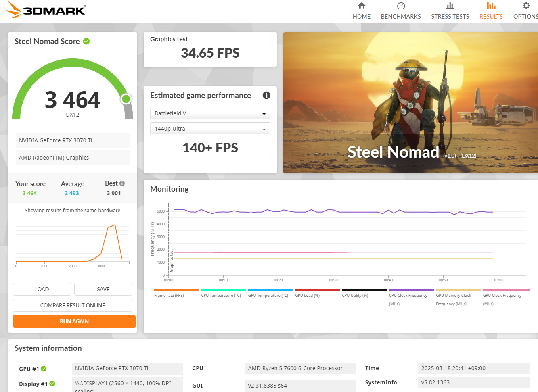Switch to the STRESS TESTS tab label
538x392 pixels.
pyautogui.click(x=450, y=17)
